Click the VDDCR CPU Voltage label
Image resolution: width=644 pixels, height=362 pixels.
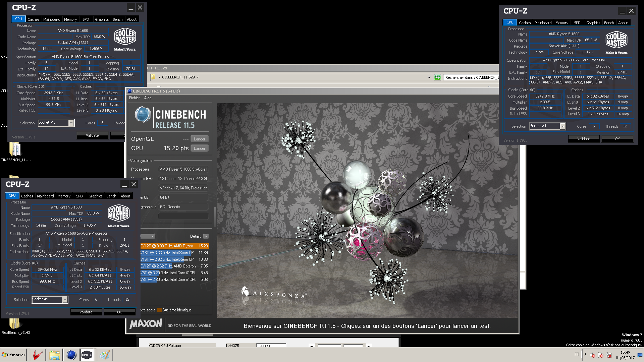pos(165,346)
